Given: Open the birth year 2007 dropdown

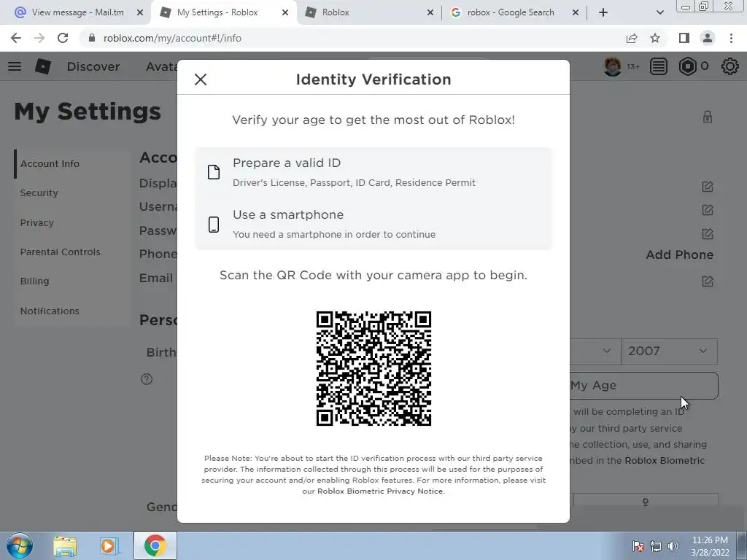Looking at the screenshot, I should pyautogui.click(x=669, y=351).
